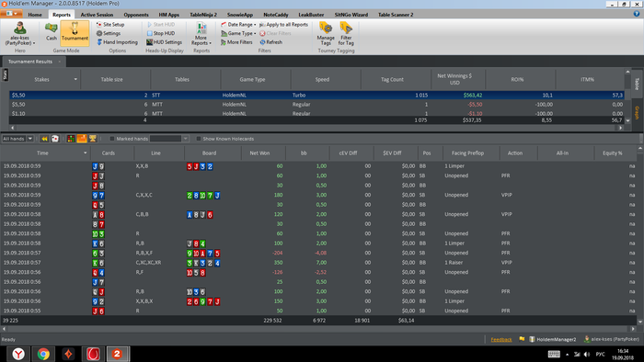
Task: Close the Tournament Results tab
Action: click(60, 62)
